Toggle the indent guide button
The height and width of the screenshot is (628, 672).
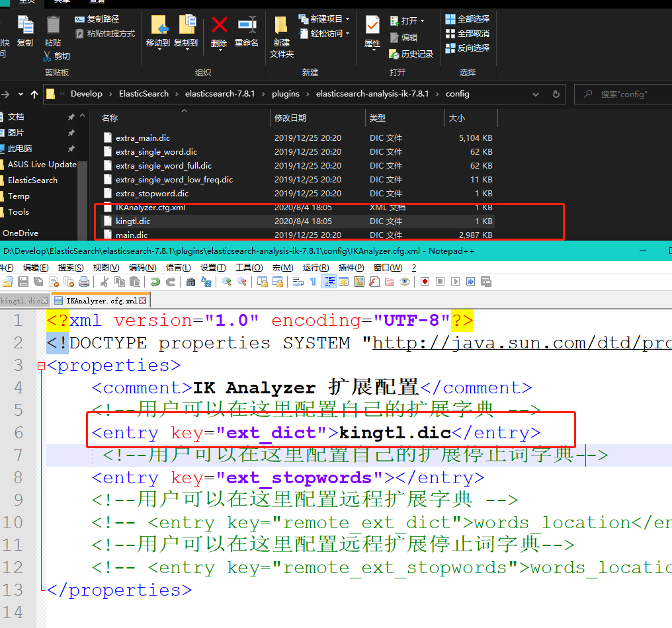pos(329,282)
